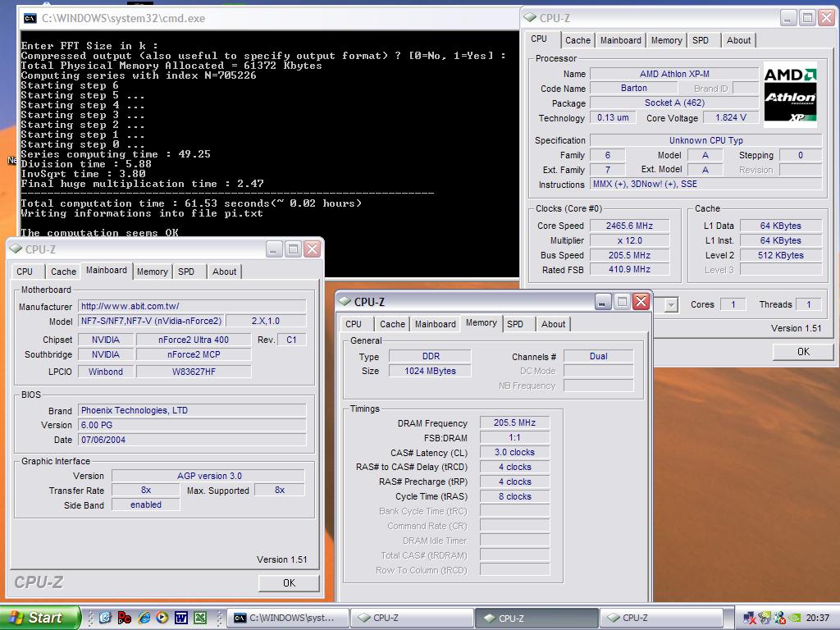Launch Microsoft Excel from Quick Launch
Image resolution: width=840 pixels, height=630 pixels.
click(x=200, y=618)
